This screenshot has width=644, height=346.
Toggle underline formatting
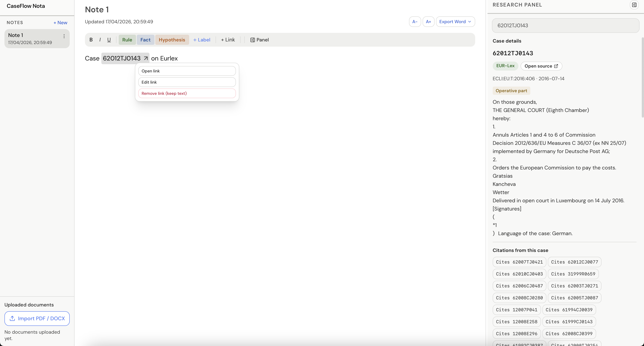109,40
